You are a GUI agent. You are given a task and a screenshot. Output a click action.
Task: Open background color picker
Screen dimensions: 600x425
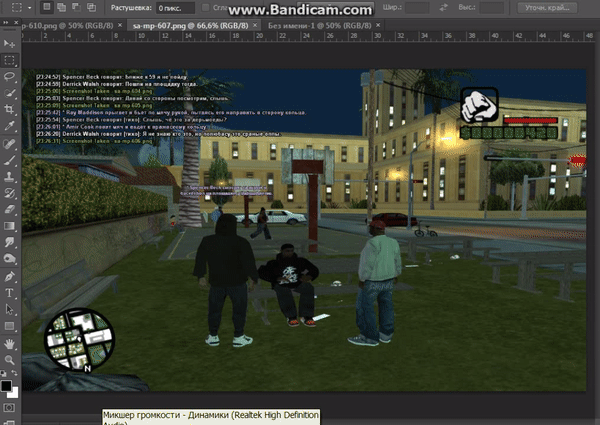(15, 393)
